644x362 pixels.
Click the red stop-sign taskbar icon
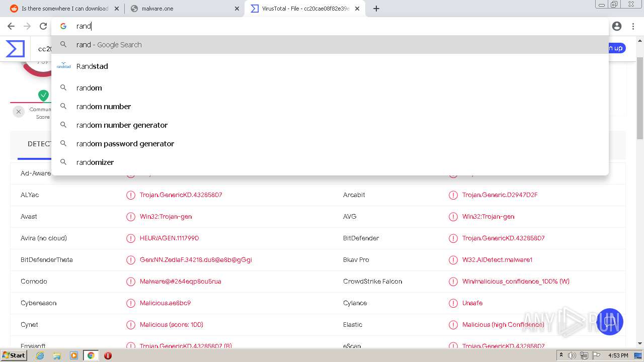pyautogui.click(x=108, y=355)
